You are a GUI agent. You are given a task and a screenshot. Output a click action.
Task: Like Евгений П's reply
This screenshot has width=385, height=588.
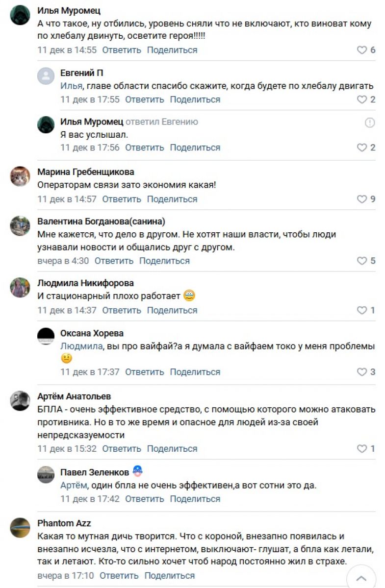click(362, 99)
